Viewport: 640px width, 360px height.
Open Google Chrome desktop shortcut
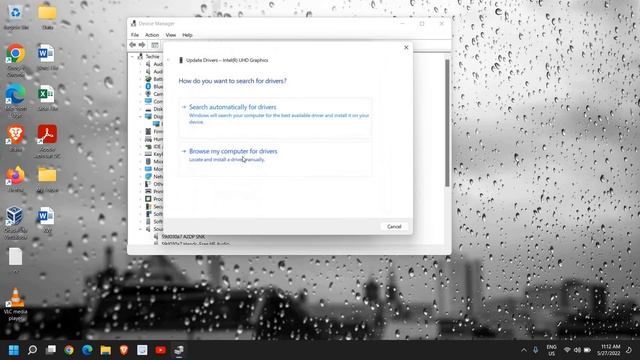pos(16,60)
